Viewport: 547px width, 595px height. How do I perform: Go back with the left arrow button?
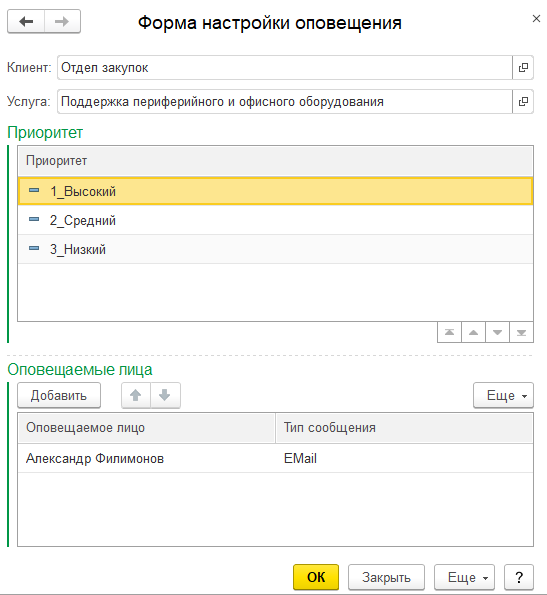pos(26,22)
